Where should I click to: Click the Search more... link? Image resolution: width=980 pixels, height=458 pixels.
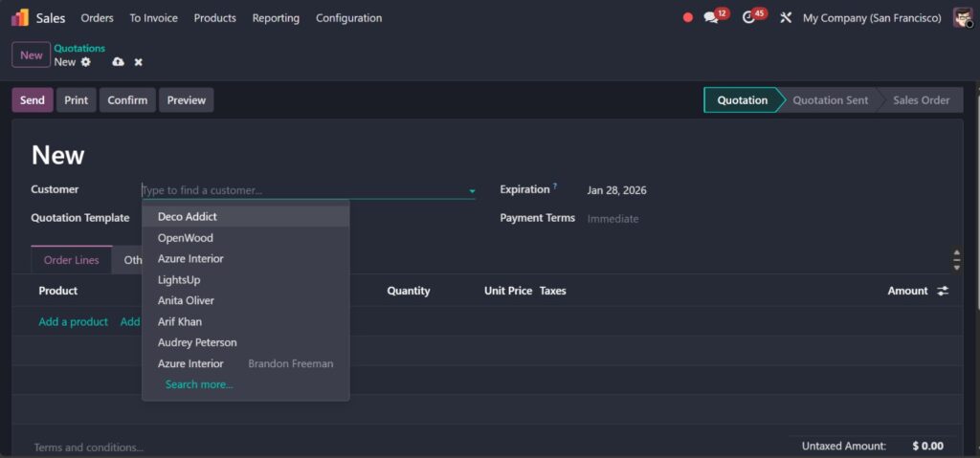point(199,384)
